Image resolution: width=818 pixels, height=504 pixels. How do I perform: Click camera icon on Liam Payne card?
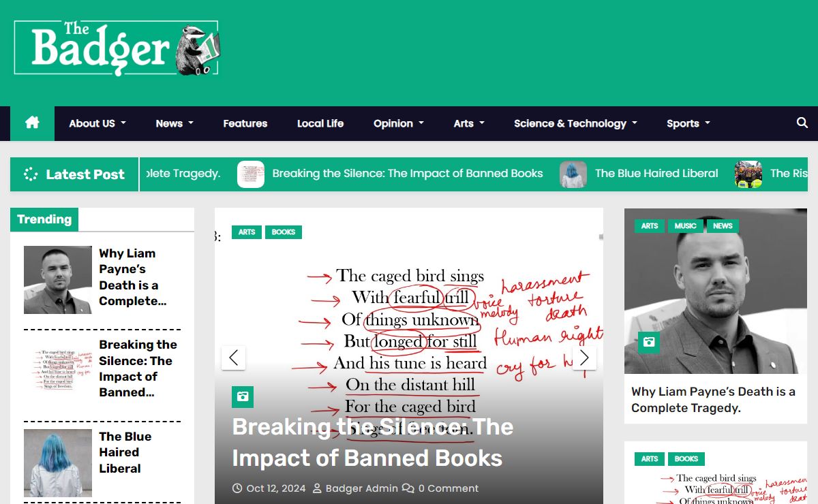(x=648, y=342)
